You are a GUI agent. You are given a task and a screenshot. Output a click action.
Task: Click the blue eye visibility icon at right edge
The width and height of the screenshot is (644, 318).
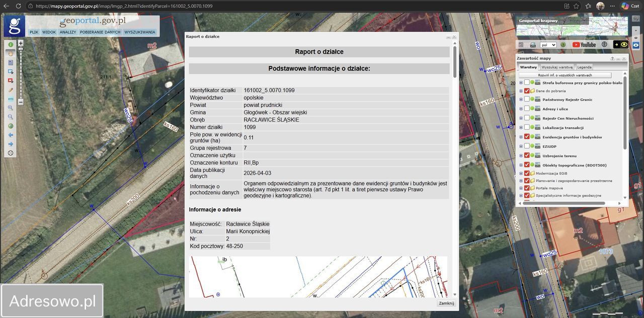click(x=636, y=45)
